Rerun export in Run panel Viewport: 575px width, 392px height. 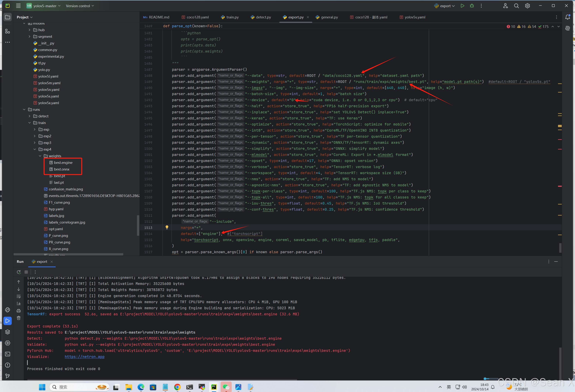point(19,272)
